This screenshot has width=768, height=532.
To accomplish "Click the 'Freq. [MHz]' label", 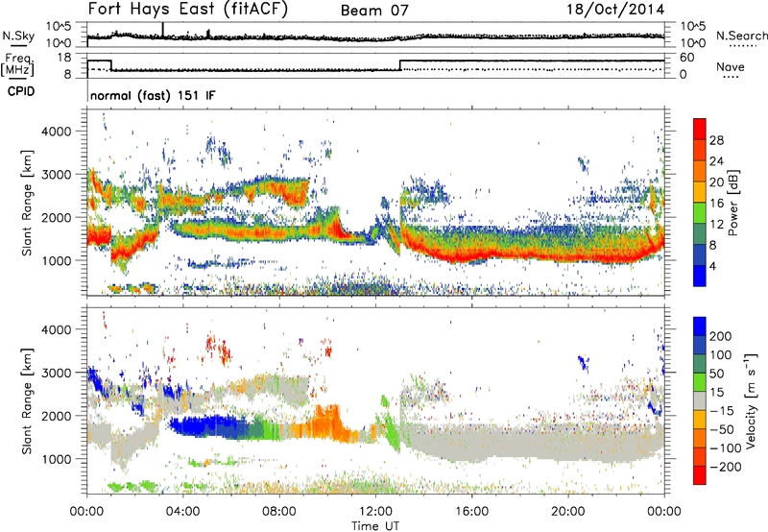I will (x=17, y=64).
